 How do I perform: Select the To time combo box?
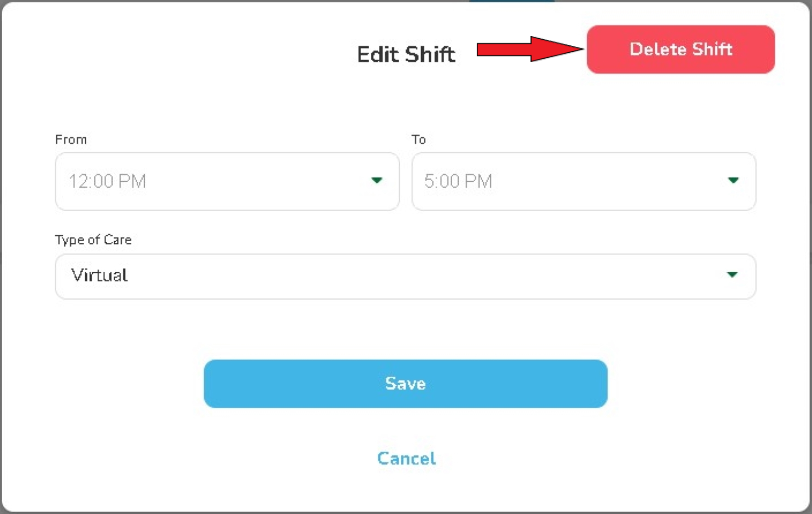point(583,181)
